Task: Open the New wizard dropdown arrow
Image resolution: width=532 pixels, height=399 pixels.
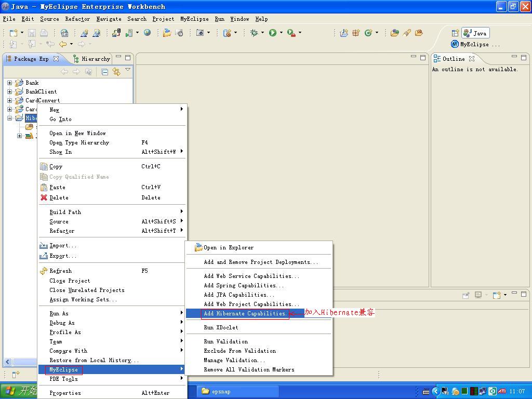Action: (22, 33)
